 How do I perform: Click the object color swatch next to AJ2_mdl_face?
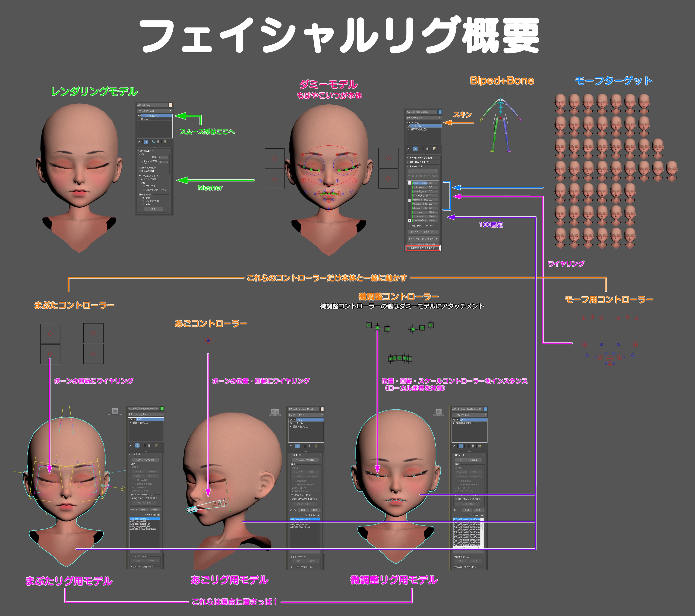171,105
